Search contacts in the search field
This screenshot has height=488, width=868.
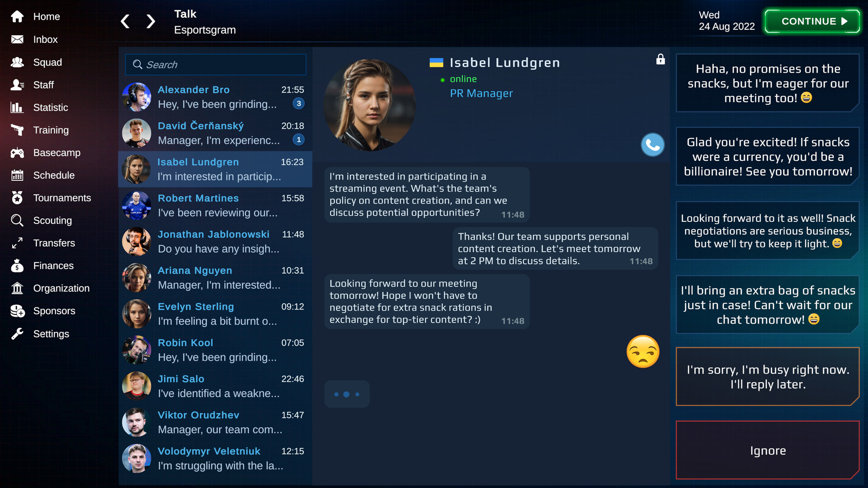tap(217, 64)
